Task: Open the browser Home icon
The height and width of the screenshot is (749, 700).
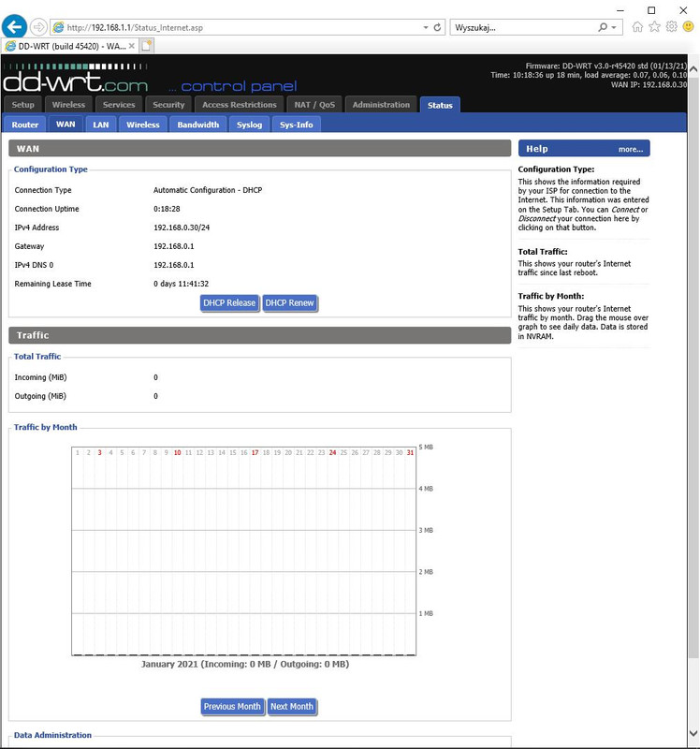Action: [637, 27]
